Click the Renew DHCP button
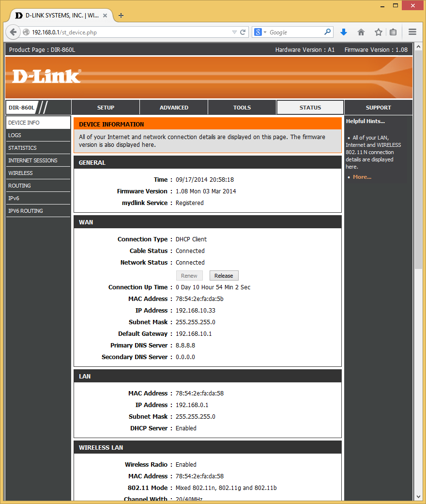The width and height of the screenshot is (426, 504). [189, 275]
